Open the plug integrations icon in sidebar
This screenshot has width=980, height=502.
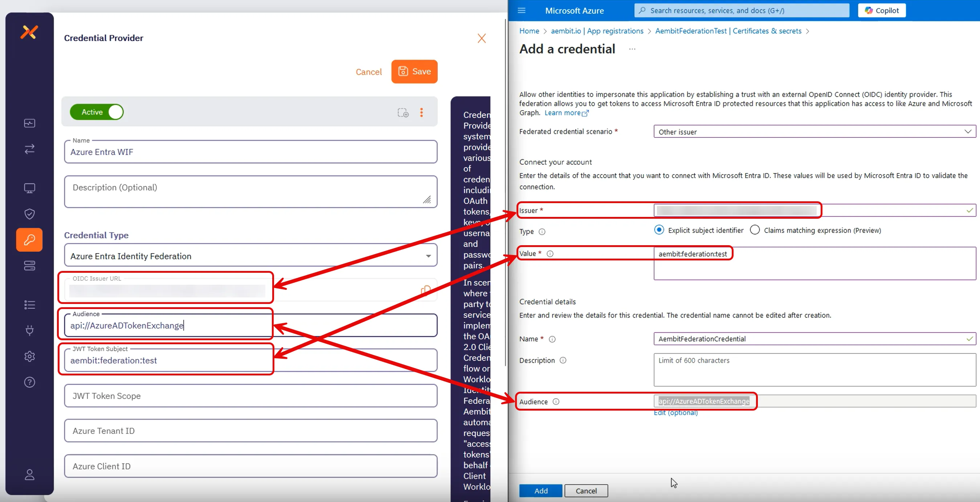tap(29, 330)
